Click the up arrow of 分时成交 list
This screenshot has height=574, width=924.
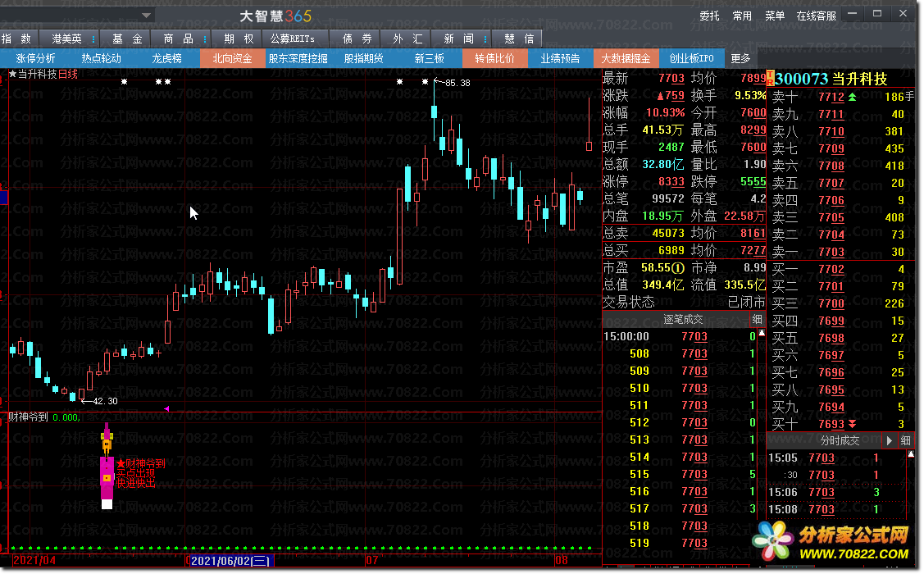click(910, 453)
